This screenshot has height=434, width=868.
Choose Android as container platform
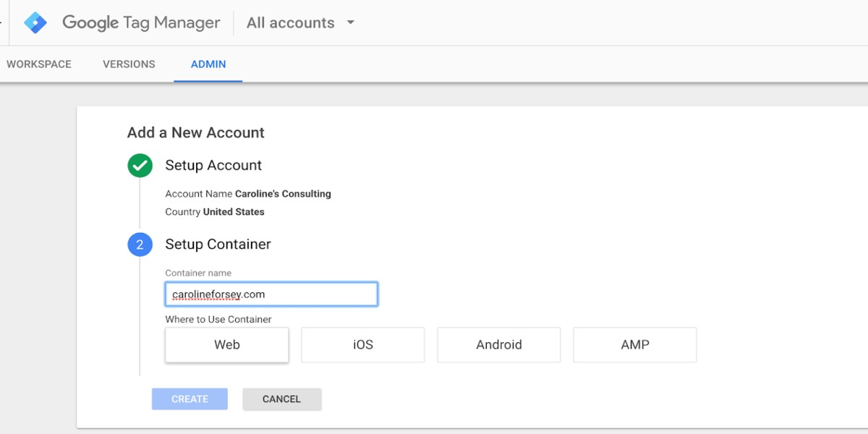tap(499, 345)
